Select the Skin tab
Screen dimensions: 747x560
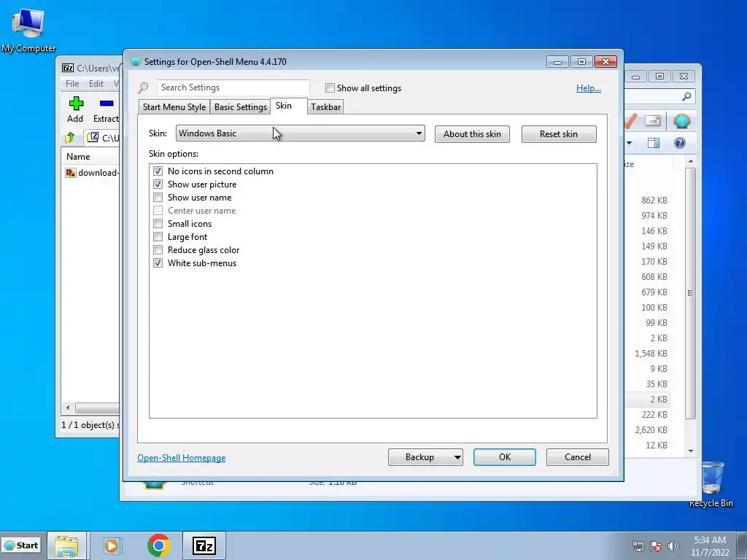tap(284, 106)
